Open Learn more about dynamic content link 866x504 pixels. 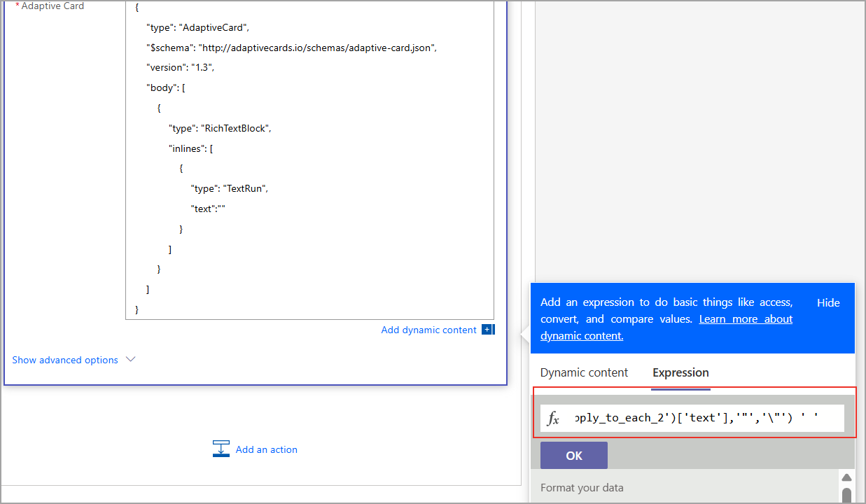coord(746,319)
